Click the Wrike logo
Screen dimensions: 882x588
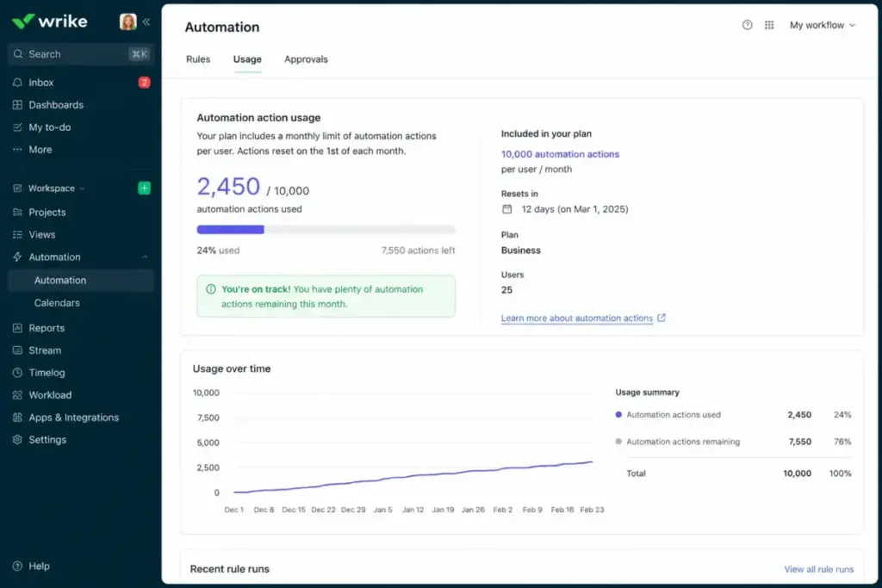[49, 22]
